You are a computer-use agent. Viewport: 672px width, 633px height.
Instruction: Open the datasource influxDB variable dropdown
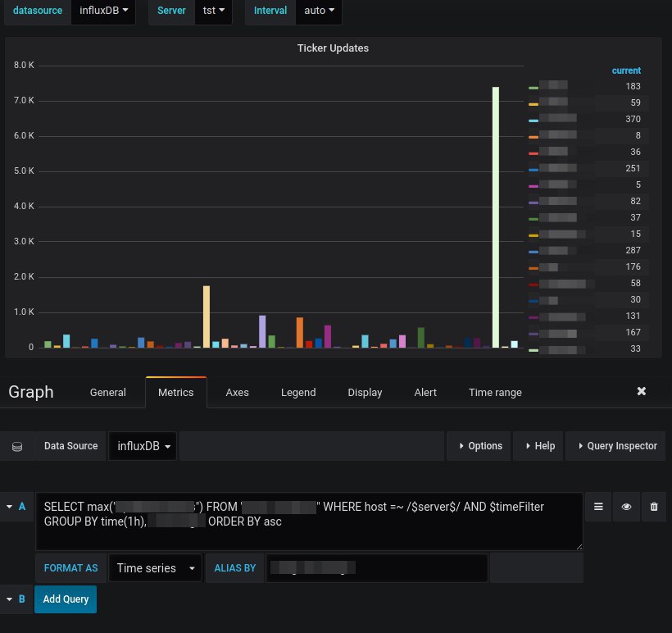pyautogui.click(x=103, y=11)
